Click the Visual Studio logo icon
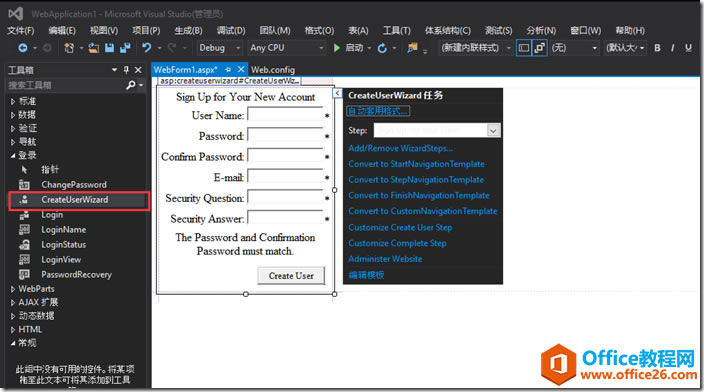 (x=15, y=14)
